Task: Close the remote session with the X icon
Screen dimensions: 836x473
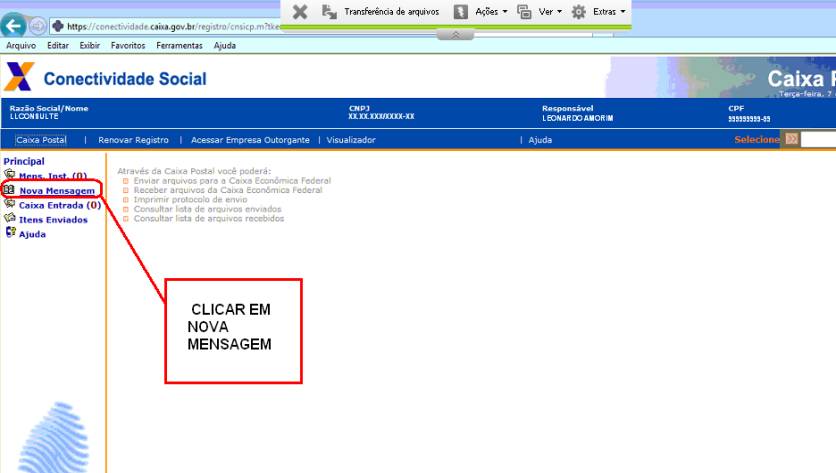Action: [x=300, y=12]
